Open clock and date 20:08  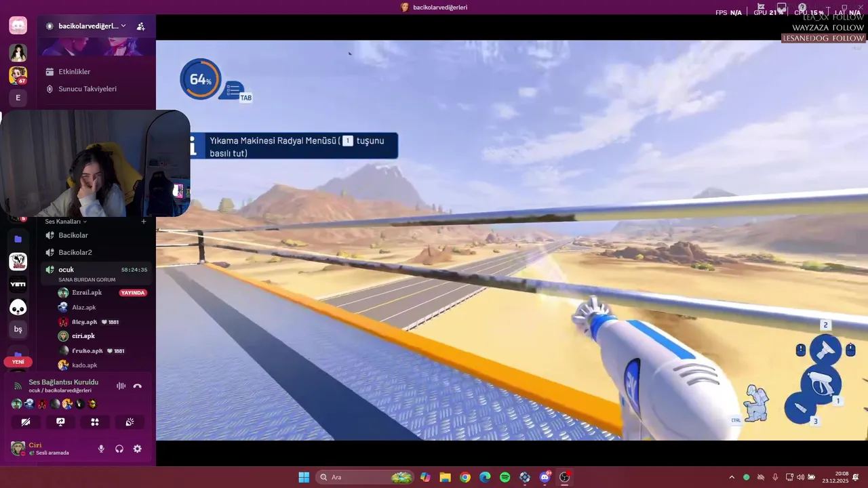[x=835, y=477]
